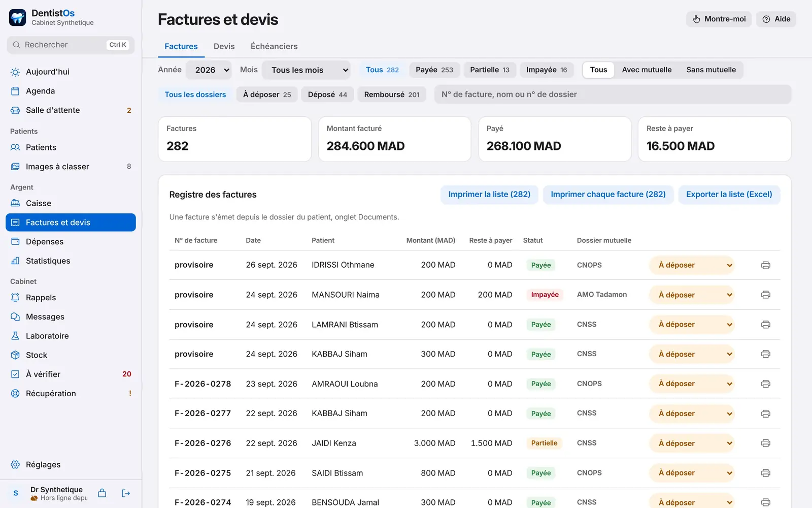Open the Année 2026 dropdown
812x508 pixels.
[x=209, y=70]
